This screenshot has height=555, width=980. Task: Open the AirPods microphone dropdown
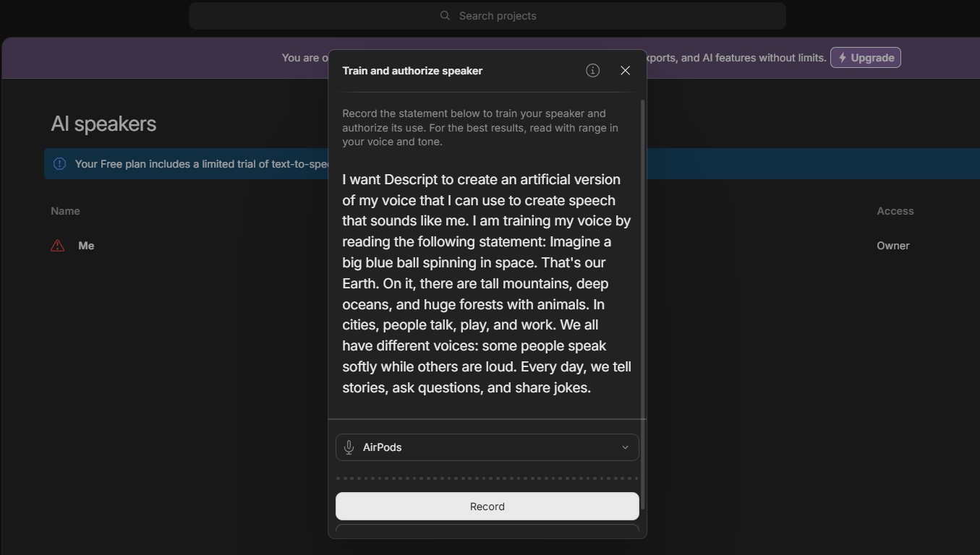(487, 447)
